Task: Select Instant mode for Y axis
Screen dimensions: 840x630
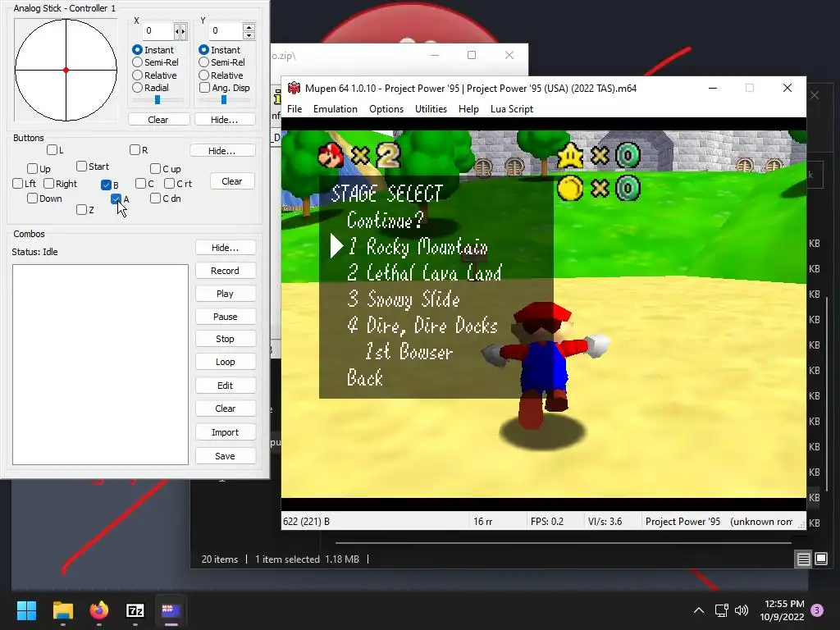Action: click(203, 50)
